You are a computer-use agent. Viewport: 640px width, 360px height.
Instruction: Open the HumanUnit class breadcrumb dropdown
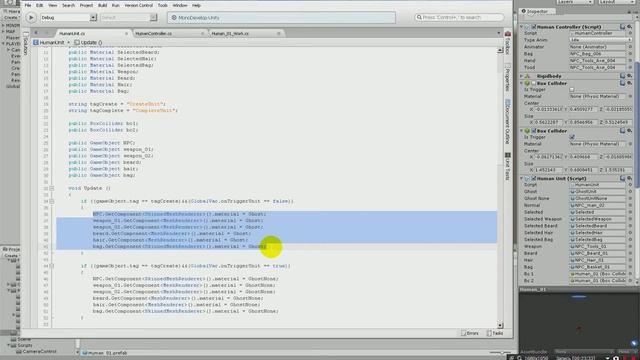tap(51, 42)
